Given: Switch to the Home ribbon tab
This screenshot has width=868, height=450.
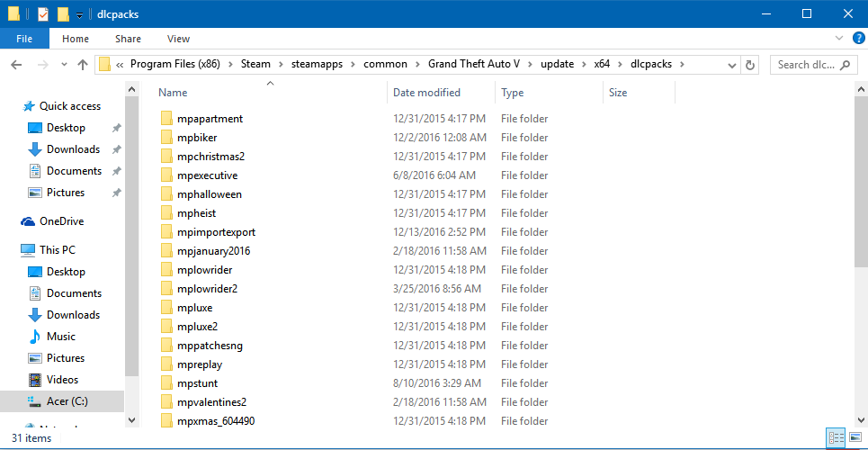Looking at the screenshot, I should [76, 39].
